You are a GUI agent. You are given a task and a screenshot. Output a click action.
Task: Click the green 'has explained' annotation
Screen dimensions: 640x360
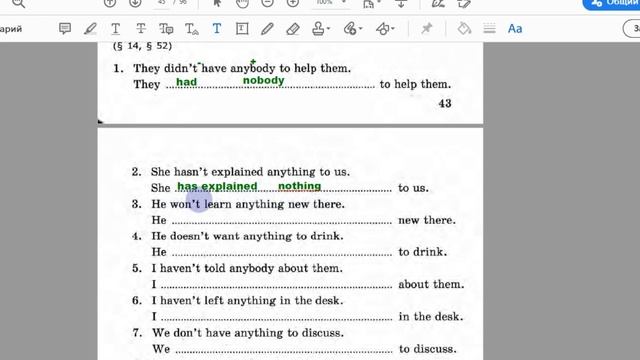[x=217, y=186]
